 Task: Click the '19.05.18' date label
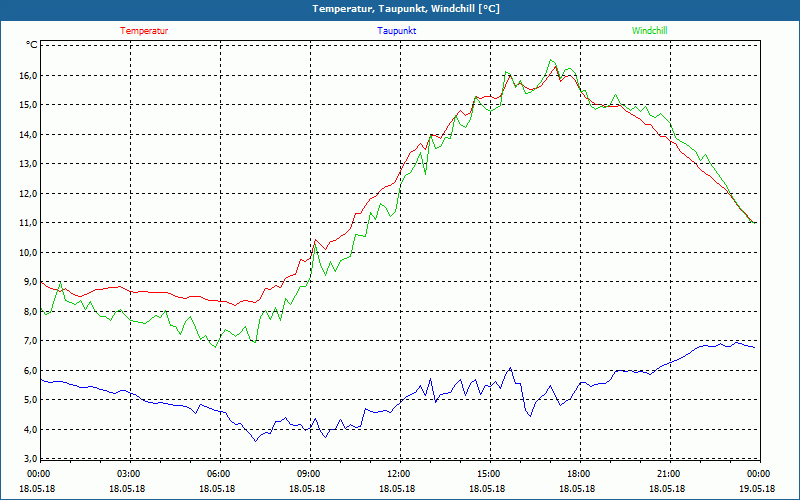point(758,489)
